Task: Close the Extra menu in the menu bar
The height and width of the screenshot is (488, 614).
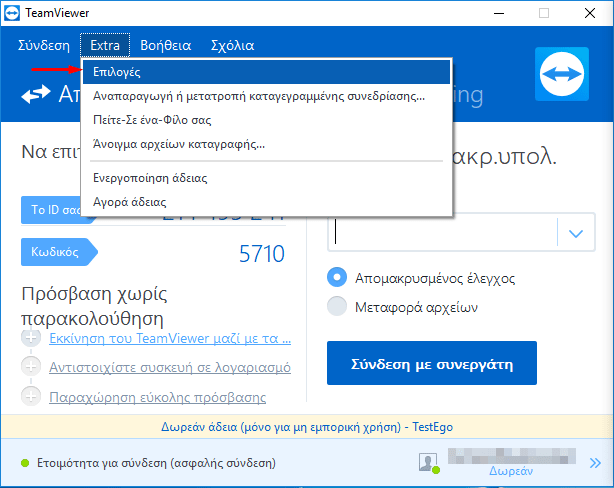Action: pyautogui.click(x=105, y=45)
